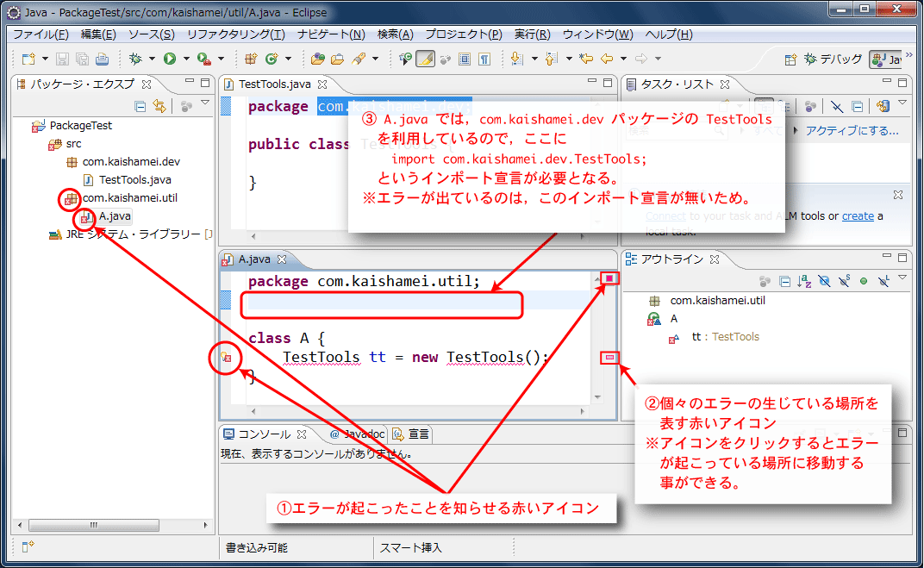Click the 'create' link in Task List
Viewport: 924px width, 568px height.
858,216
